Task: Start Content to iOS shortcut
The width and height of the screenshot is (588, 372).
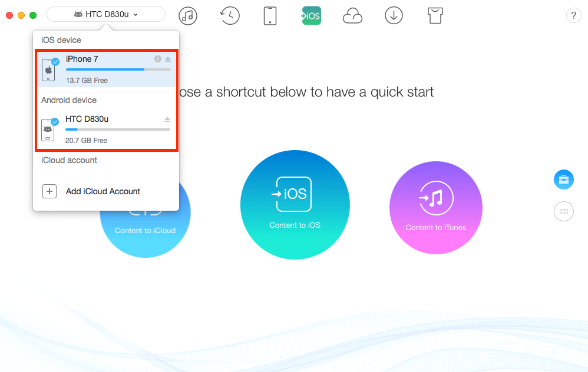Action: pos(295,205)
